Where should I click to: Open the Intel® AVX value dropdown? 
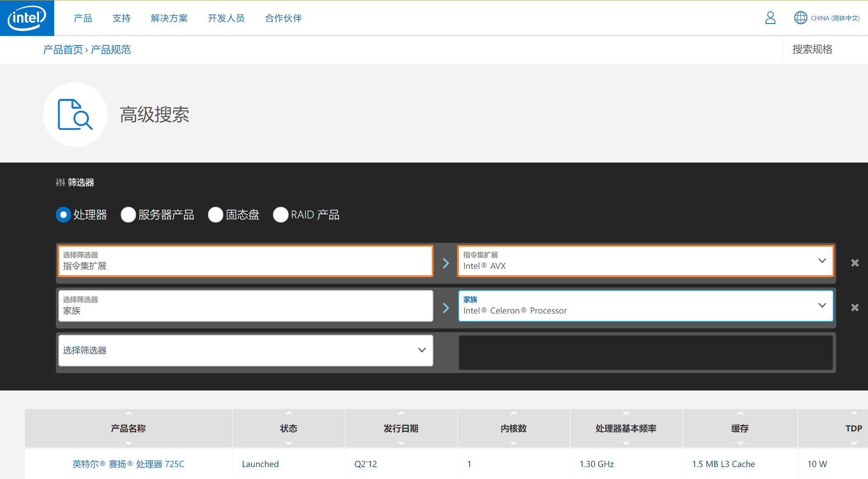pos(646,261)
